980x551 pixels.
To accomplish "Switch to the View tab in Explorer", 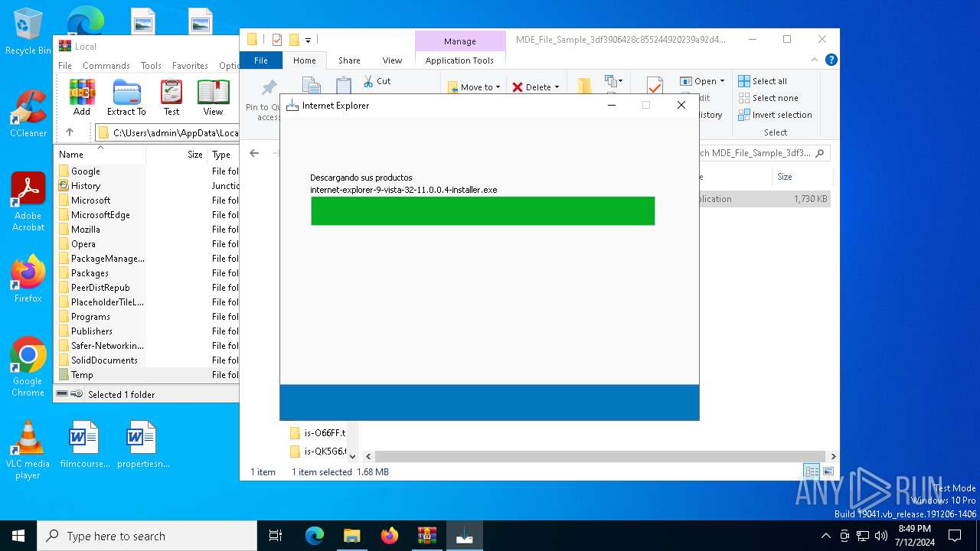I will [x=392, y=60].
